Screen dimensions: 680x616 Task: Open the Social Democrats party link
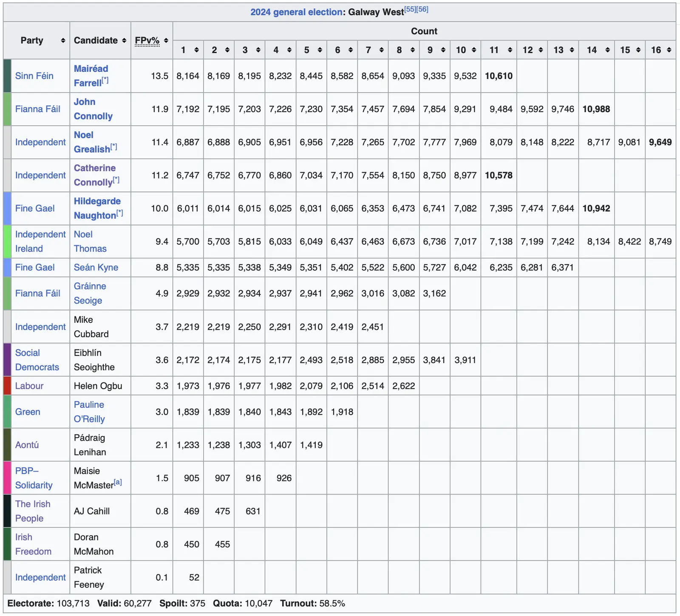[x=37, y=360]
